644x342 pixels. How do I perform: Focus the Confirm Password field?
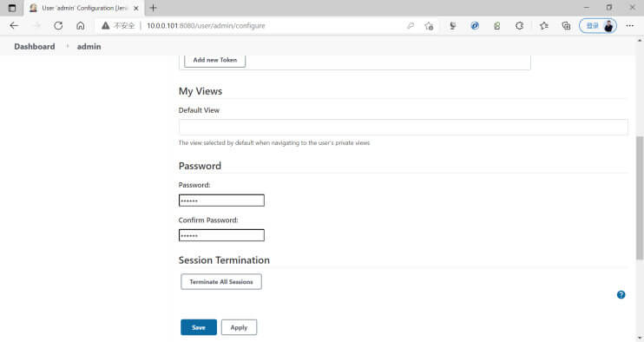[x=221, y=235]
